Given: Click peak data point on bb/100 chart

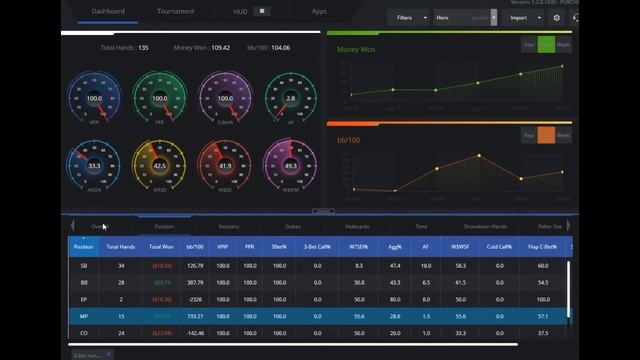Looking at the screenshot, I should tap(479, 156).
